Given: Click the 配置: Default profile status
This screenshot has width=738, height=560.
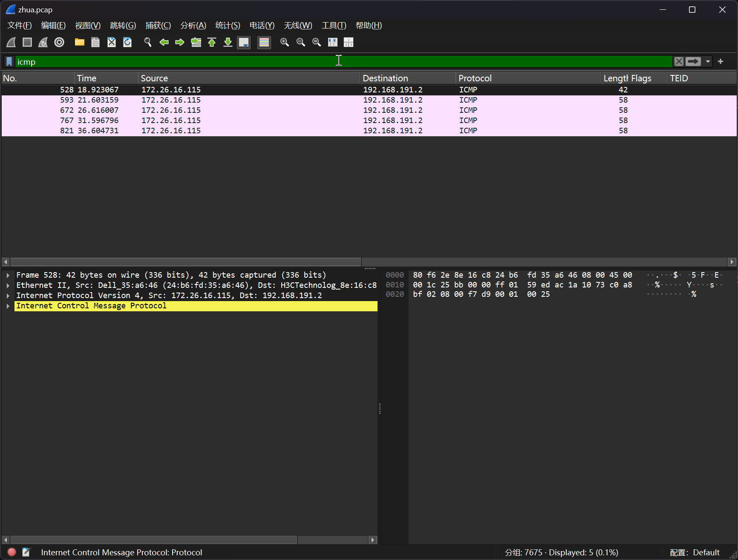Looking at the screenshot, I should (695, 552).
